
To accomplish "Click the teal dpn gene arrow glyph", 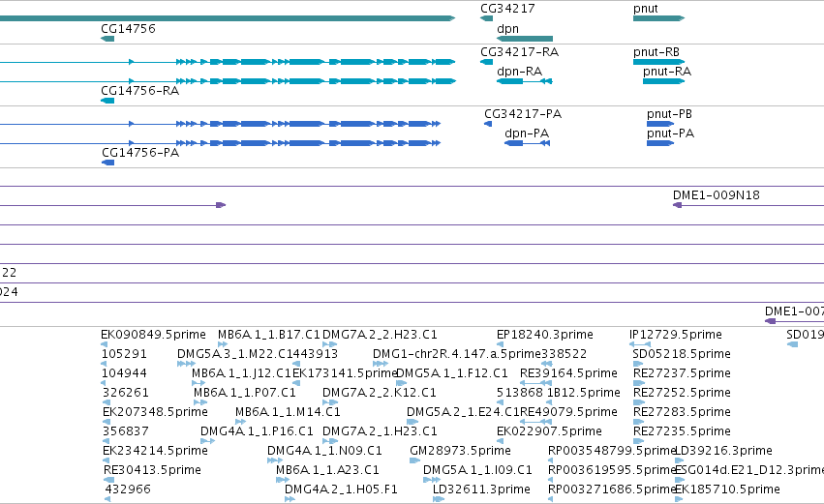I will coord(525,39).
